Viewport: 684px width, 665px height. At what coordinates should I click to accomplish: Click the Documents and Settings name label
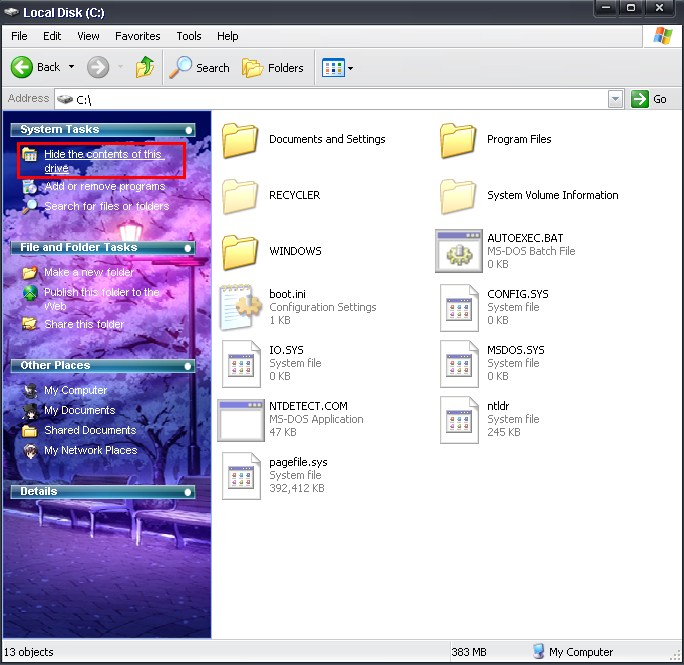[327, 139]
